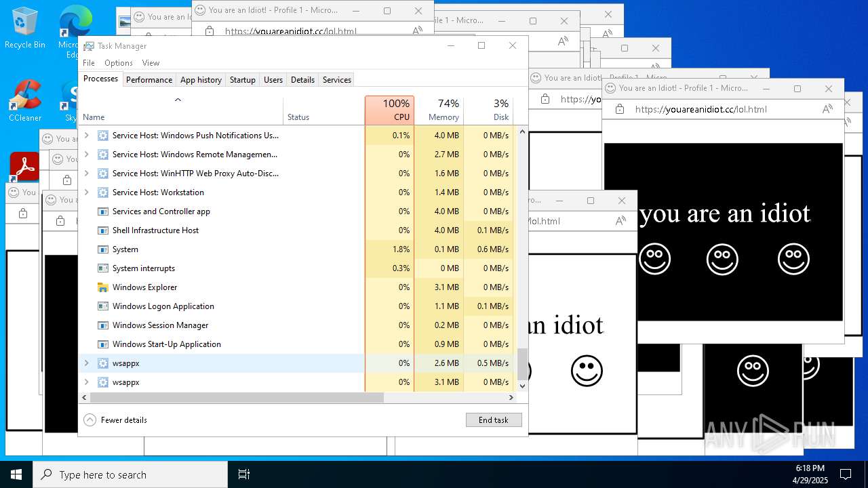Click Read aloud icon in front Edge popup
This screenshot has width=868, height=488.
coord(827,108)
